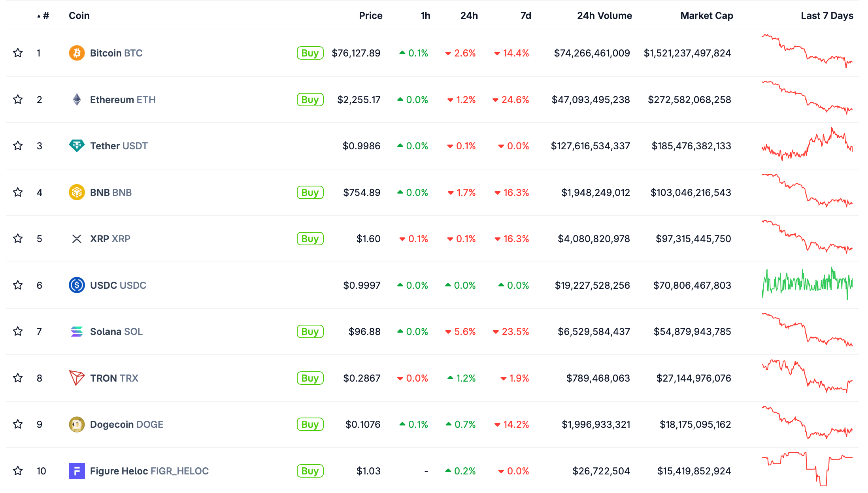This screenshot has height=493, width=868.
Task: Sort by the Price column header
Action: coord(370,16)
